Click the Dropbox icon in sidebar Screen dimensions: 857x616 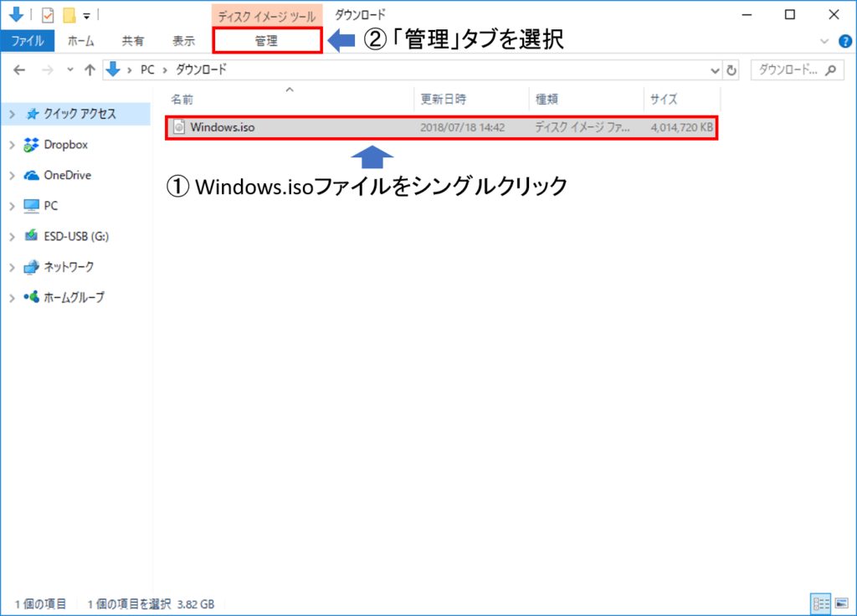click(x=31, y=145)
